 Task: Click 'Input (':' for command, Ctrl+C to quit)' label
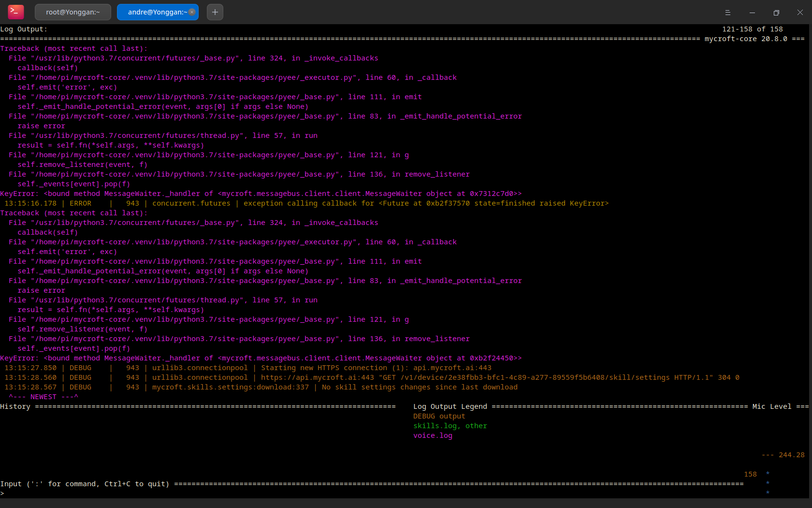coord(85,484)
